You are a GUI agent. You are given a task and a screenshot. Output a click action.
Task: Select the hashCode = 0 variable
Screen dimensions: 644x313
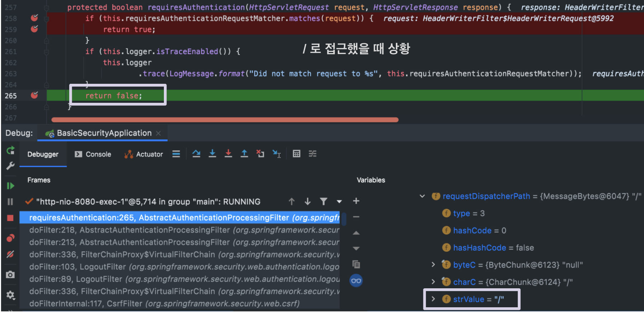(x=474, y=230)
